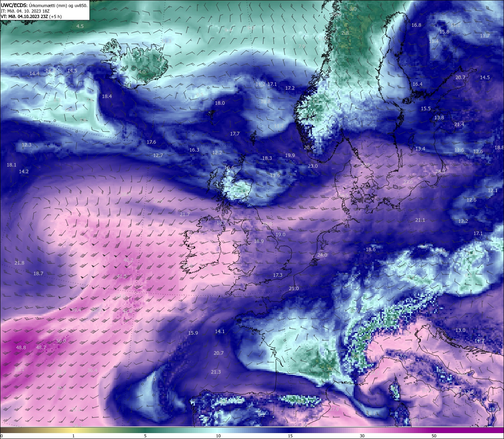Click the 16.4 value label
Image resolution: width=504 pixels, height=439 pixels.
point(417,84)
